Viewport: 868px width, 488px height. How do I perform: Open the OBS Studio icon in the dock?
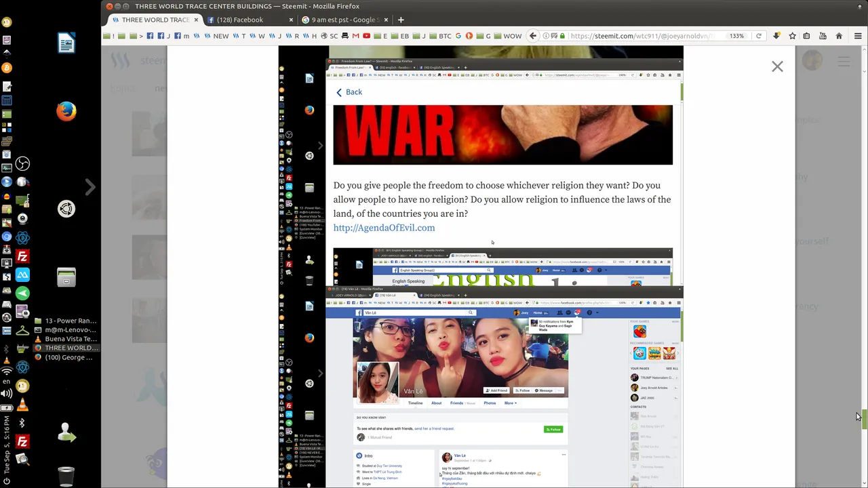22,163
